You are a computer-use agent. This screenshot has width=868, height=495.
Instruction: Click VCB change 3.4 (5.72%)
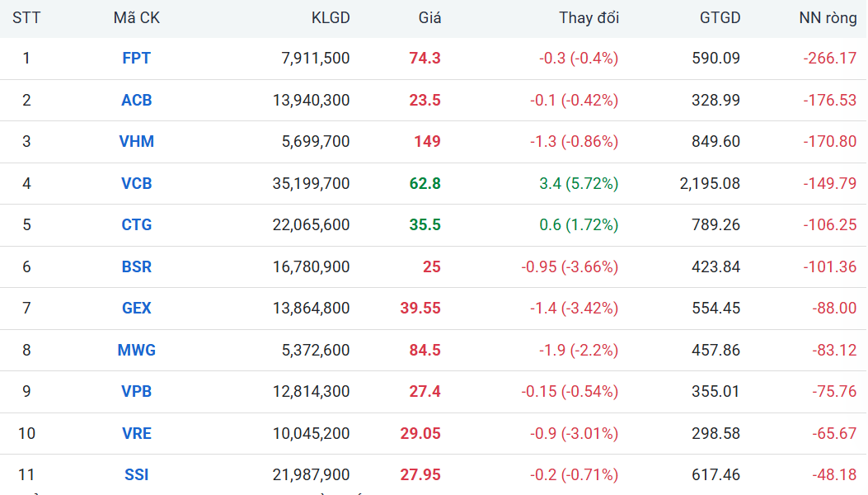(x=579, y=183)
